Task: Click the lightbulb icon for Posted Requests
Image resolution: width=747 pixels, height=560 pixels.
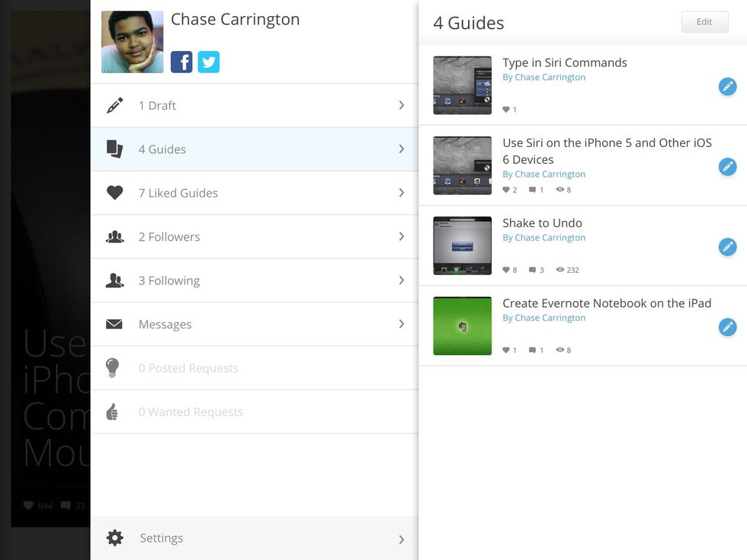Action: tap(114, 367)
